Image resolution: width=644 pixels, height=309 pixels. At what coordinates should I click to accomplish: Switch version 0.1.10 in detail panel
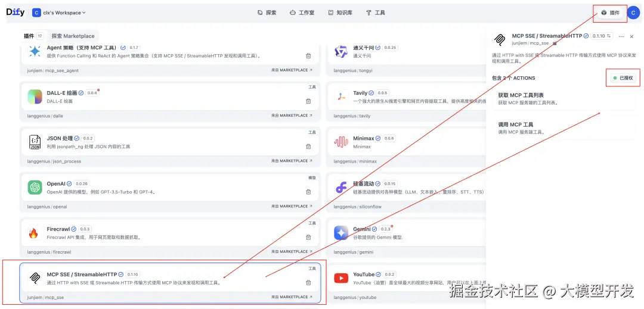[602, 36]
